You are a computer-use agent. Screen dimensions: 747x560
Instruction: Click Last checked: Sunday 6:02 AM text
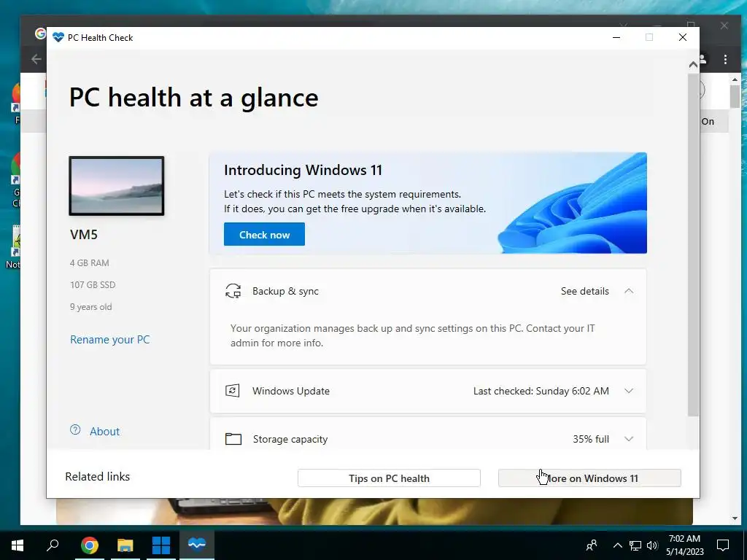click(541, 391)
